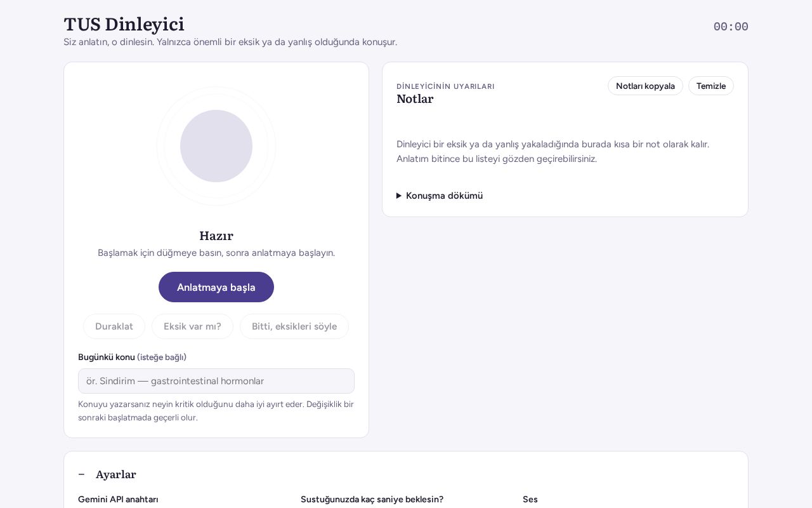The height and width of the screenshot is (508, 812).
Task: Click the Hazır status text
Action: [x=216, y=236]
